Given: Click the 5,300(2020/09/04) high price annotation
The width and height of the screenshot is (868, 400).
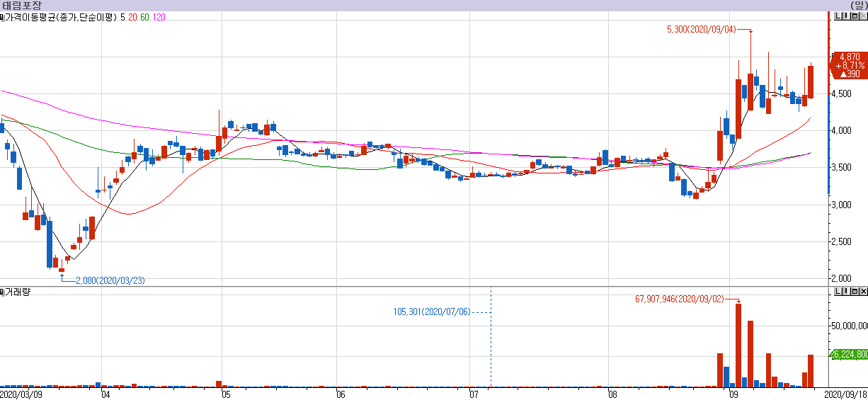Looking at the screenshot, I should click(702, 30).
